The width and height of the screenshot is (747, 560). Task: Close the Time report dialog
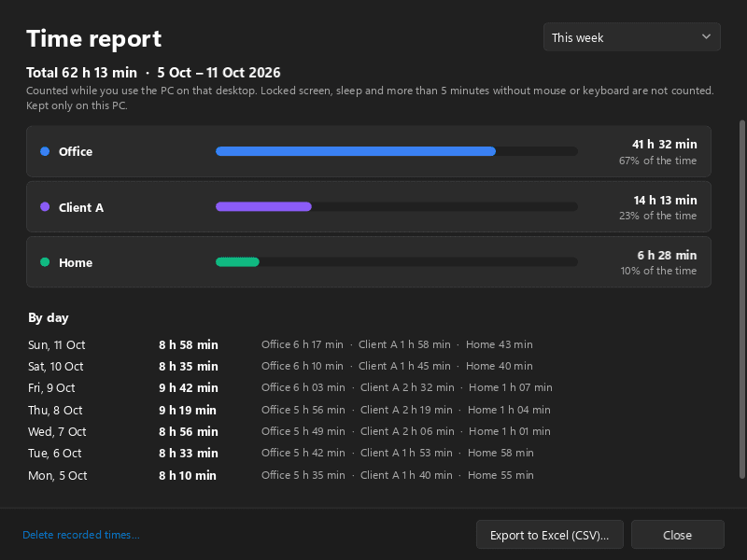click(678, 535)
